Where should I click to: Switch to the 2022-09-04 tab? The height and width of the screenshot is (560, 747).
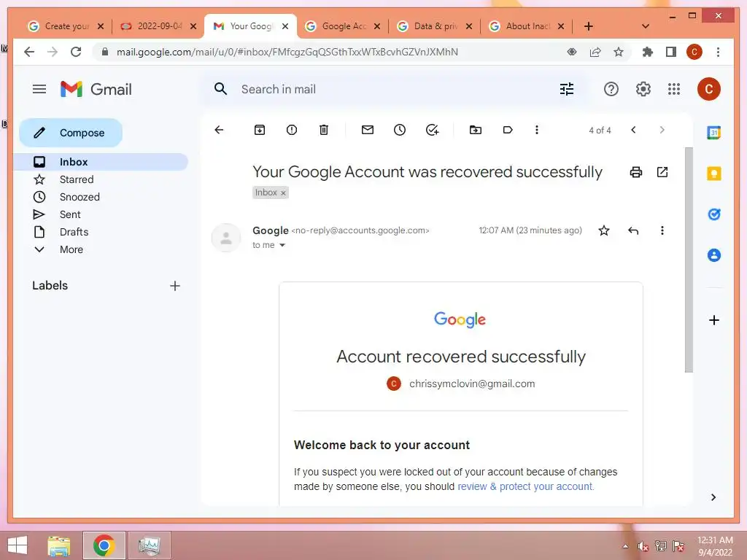tap(158, 26)
